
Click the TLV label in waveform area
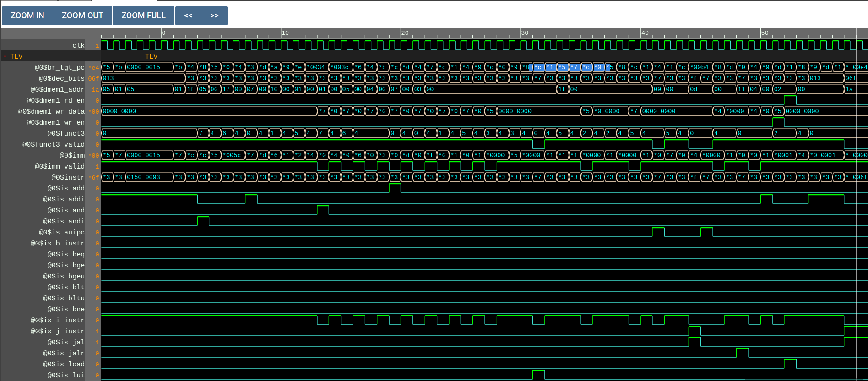point(151,56)
